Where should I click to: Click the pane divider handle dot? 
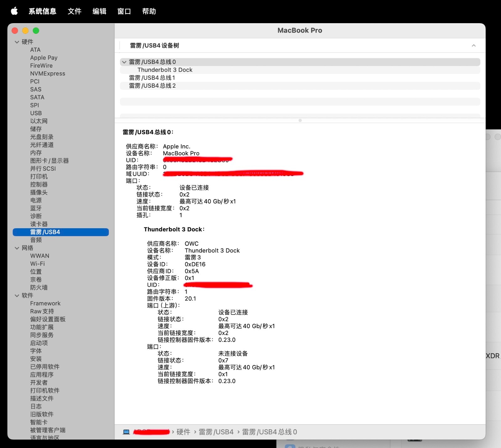300,121
